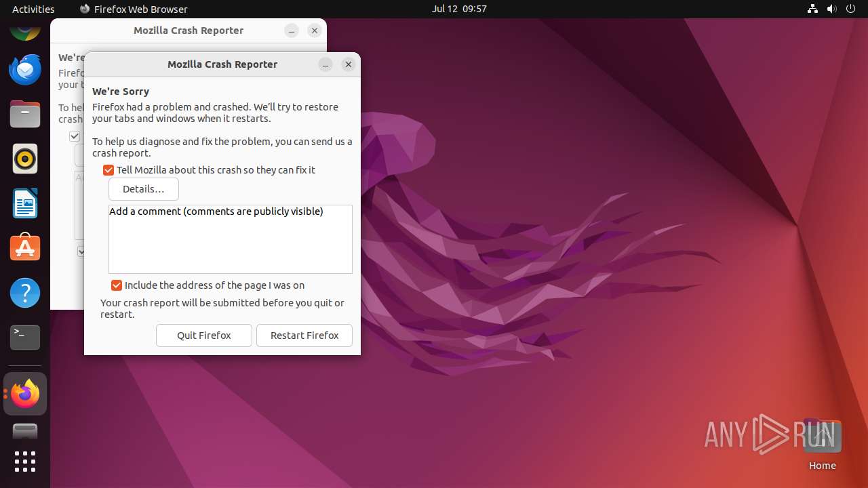Click the volume icon in top bar
Viewport: 868px width, 488px height.
click(x=831, y=9)
